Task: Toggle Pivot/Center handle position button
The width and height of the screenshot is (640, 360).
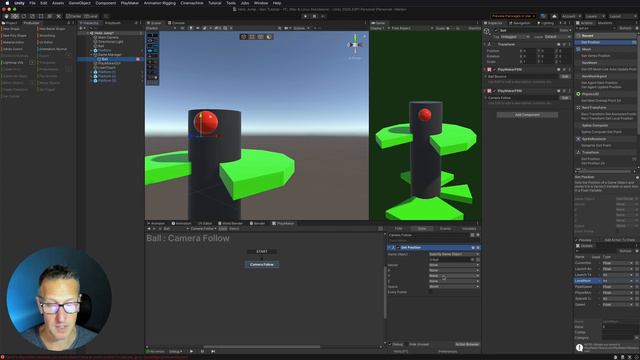Action: 73,16
